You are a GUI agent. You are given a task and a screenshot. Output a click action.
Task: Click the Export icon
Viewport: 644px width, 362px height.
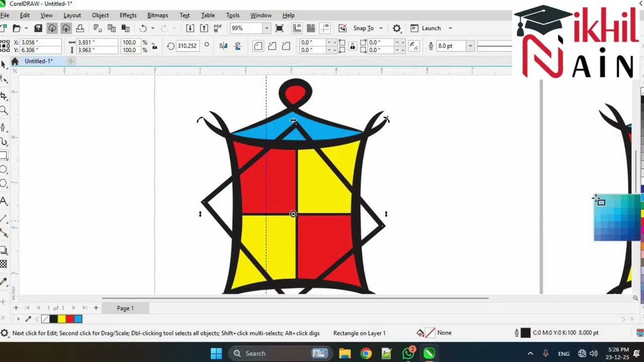(x=204, y=29)
